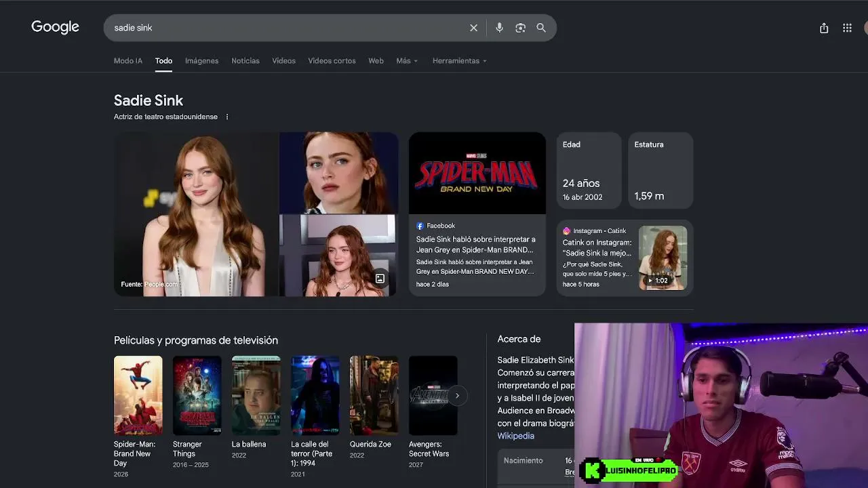Open La calle del terror poster
This screenshot has width=868, height=488.
315,395
